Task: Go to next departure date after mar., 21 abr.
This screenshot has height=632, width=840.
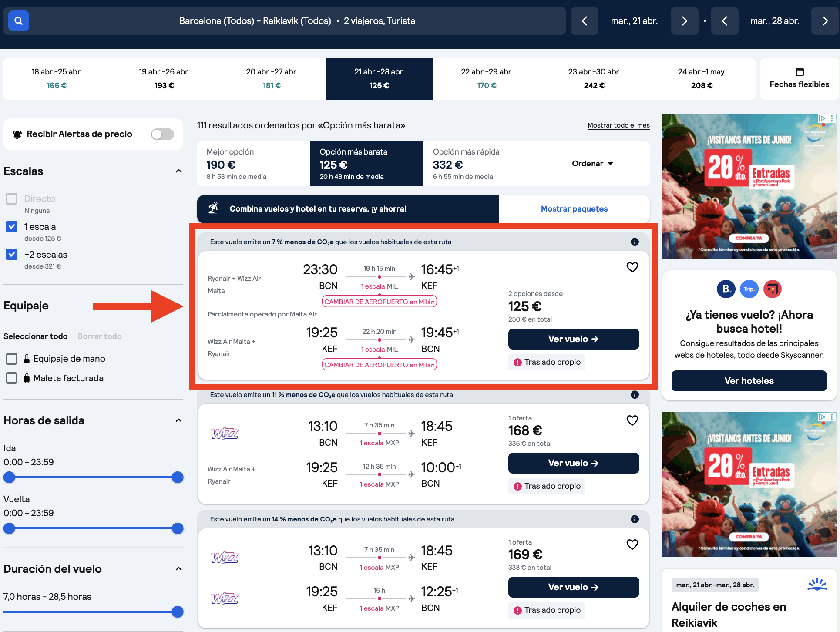Action: (684, 21)
